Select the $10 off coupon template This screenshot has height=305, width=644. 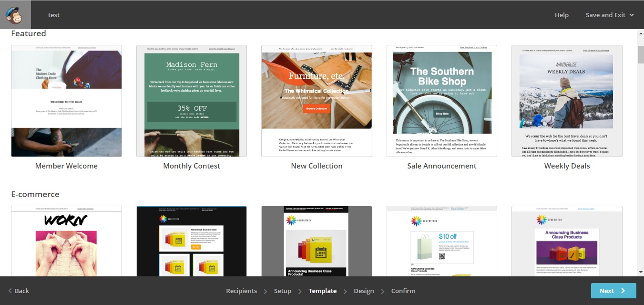[441, 241]
